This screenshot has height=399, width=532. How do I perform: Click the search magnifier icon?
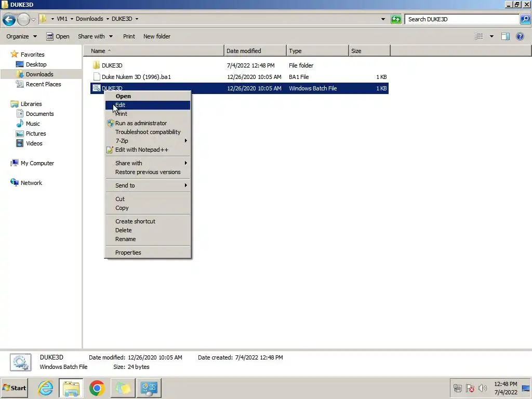pyautogui.click(x=525, y=19)
